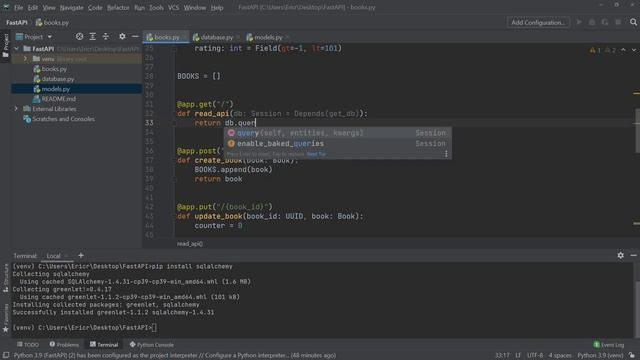Open the completion popup options (three dots)
Image resolution: width=640 pixels, height=360 pixels.
446,154
